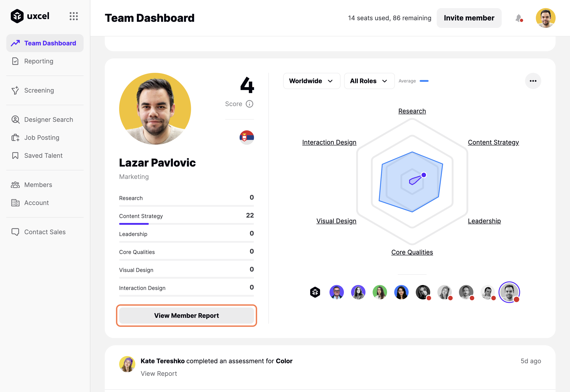
Task: Open notifications via the bell icon
Action: coord(519,18)
